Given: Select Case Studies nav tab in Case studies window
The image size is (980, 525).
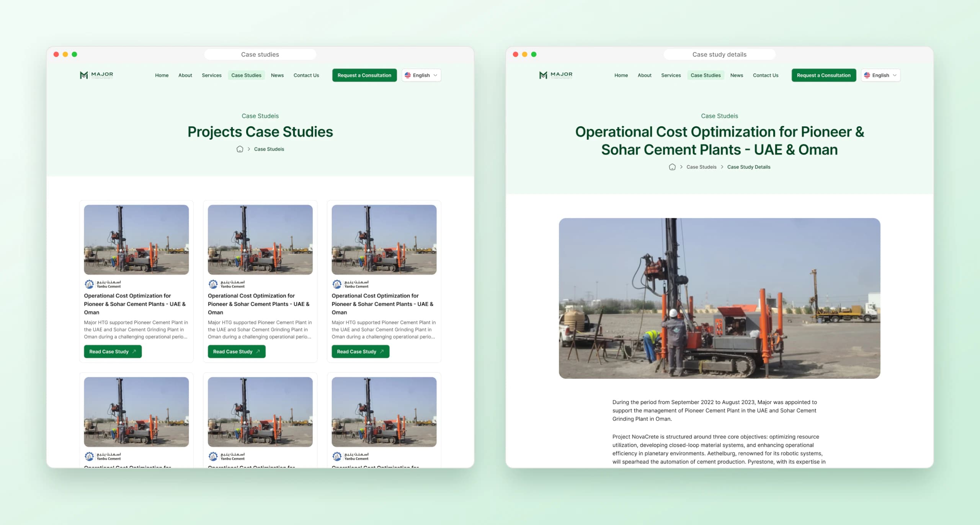Looking at the screenshot, I should [246, 75].
